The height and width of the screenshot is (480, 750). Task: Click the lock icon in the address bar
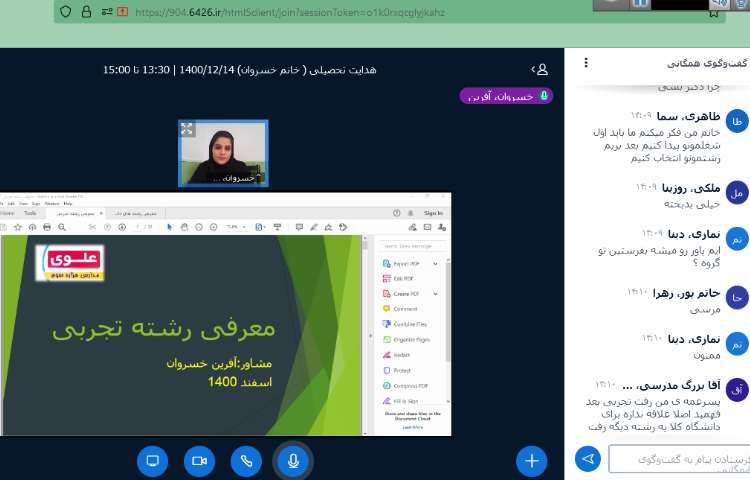click(x=86, y=11)
